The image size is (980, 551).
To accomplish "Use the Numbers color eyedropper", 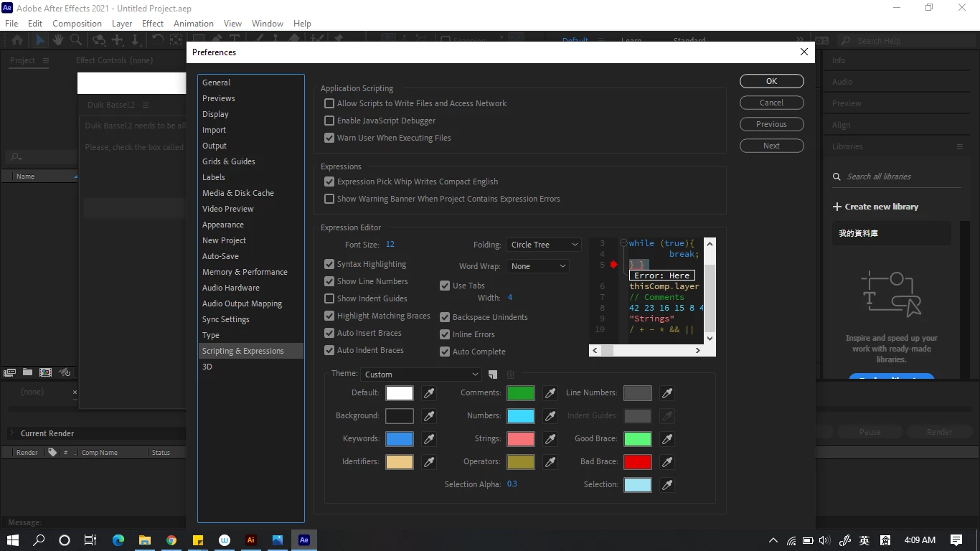I will pos(550,416).
